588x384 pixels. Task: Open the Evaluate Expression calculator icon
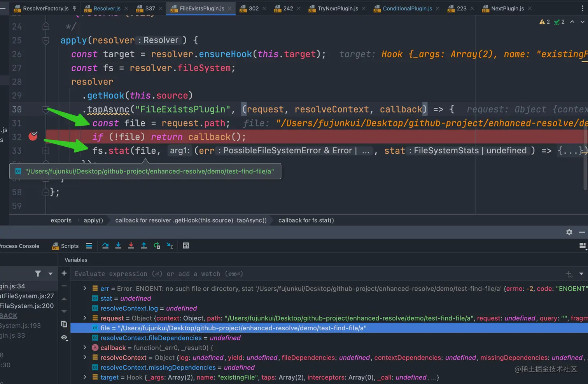(x=186, y=245)
